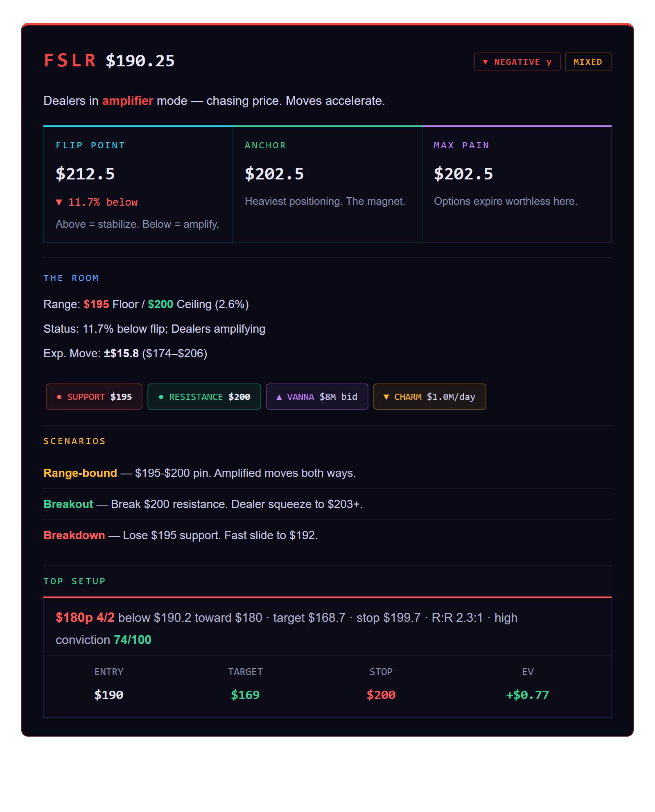Click the NEGATIVE γ label text
The height and width of the screenshot is (812, 655).
tap(523, 62)
